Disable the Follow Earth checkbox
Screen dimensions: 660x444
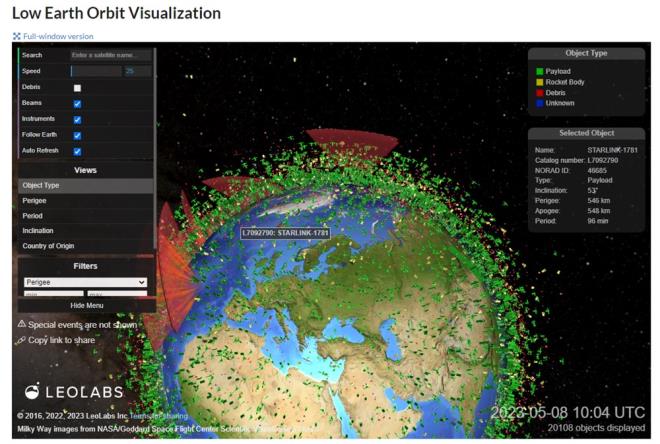(77, 135)
